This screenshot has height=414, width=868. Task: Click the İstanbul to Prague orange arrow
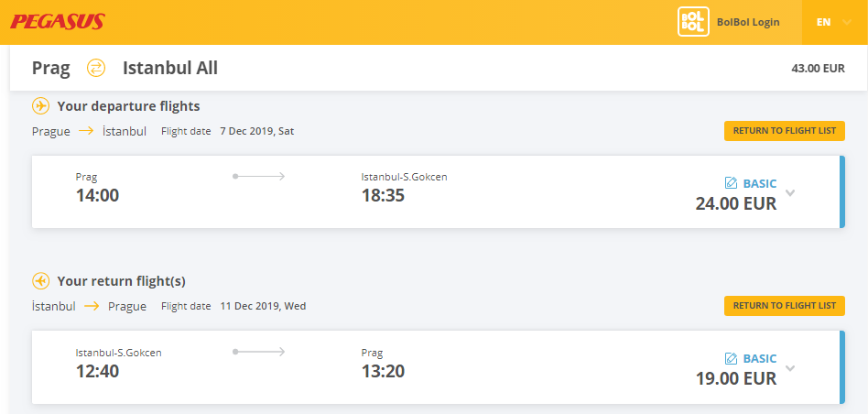click(92, 306)
